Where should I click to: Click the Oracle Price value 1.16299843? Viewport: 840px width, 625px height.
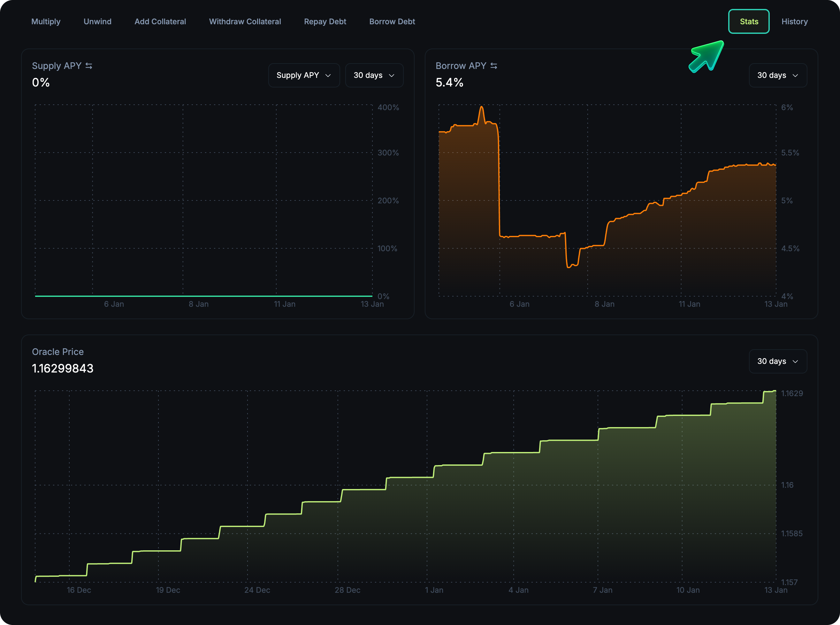pos(63,368)
